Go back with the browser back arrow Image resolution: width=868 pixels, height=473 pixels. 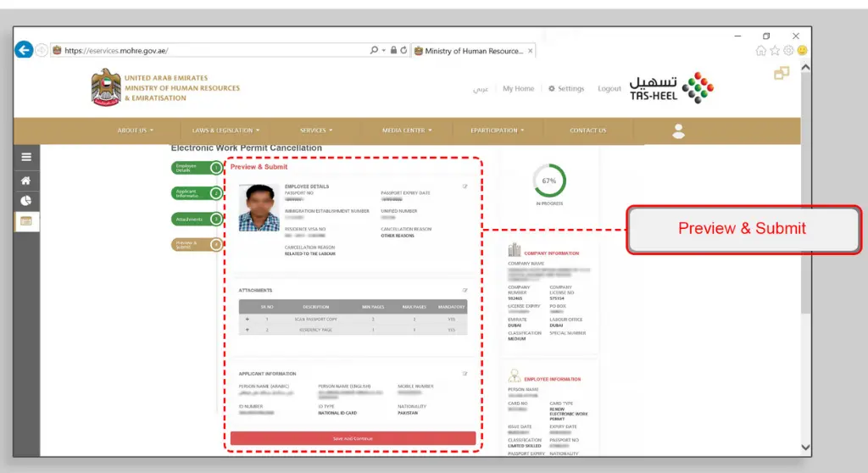(x=24, y=50)
